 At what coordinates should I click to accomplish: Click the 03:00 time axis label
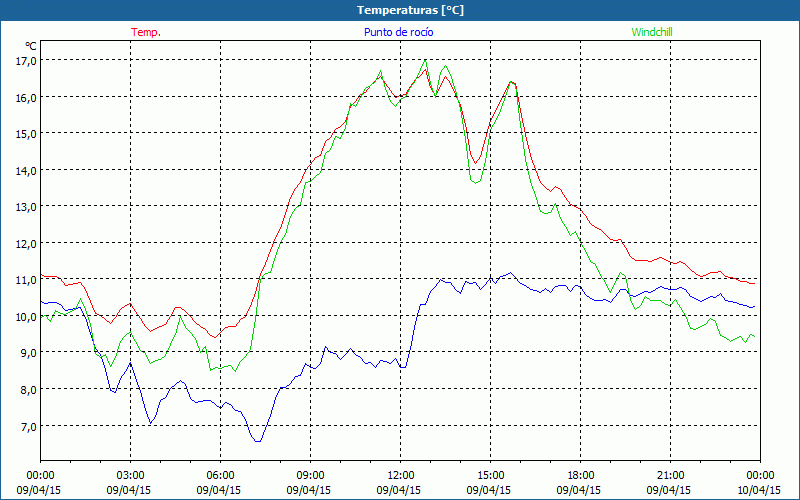click(x=131, y=476)
